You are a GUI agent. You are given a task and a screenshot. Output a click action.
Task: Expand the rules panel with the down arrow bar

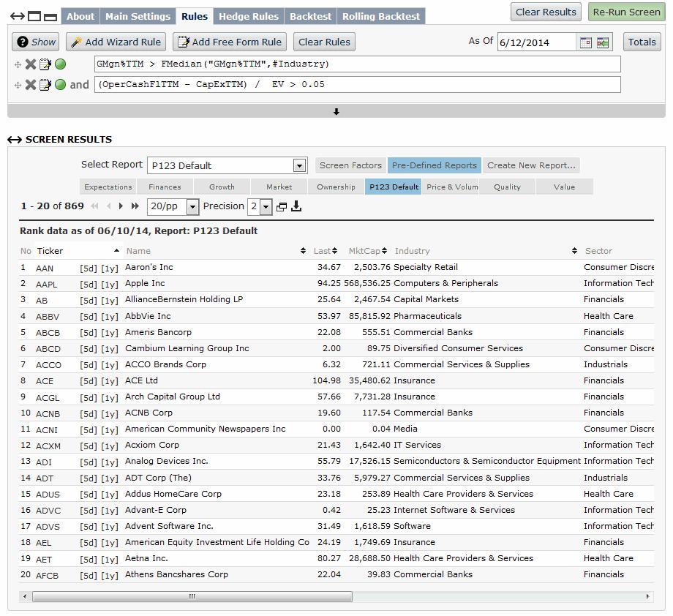tap(336, 112)
